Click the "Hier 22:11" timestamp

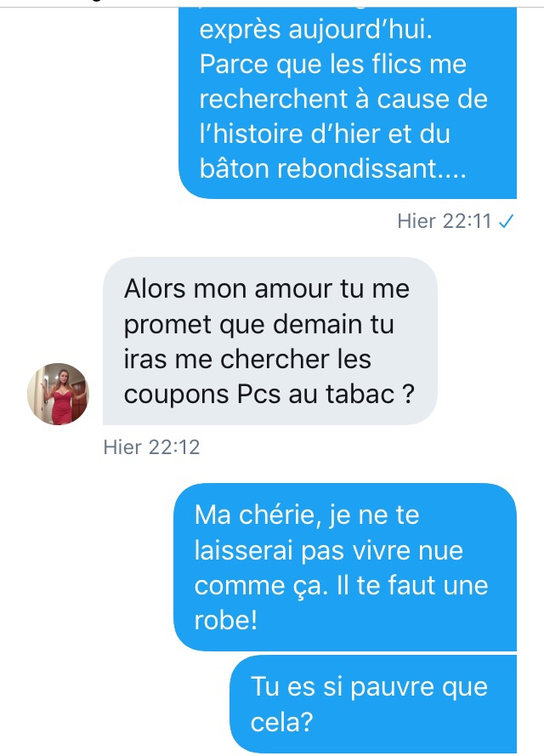tap(445, 221)
